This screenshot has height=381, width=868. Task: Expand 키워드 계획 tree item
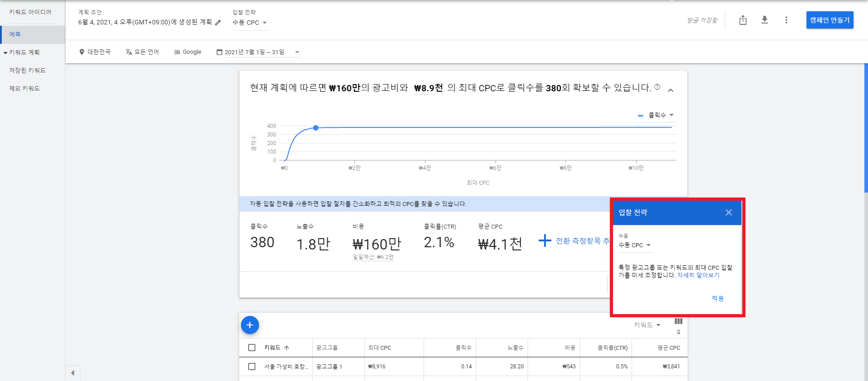[x=5, y=53]
